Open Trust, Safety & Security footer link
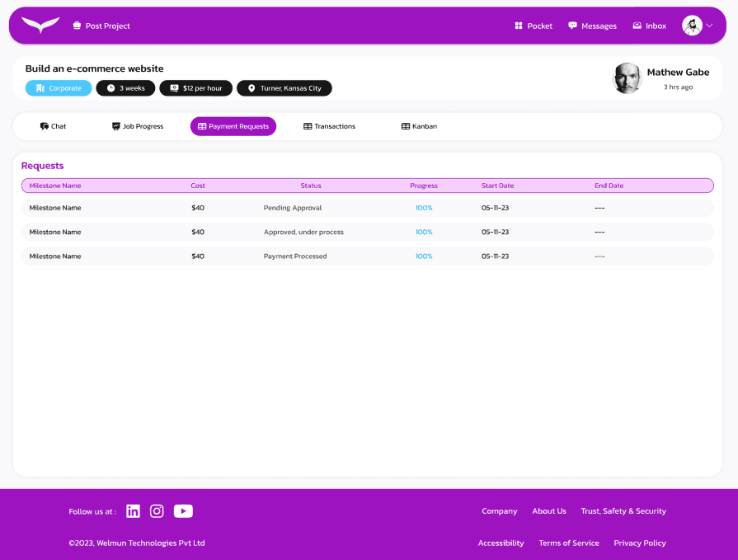The image size is (738, 560). pos(623,511)
